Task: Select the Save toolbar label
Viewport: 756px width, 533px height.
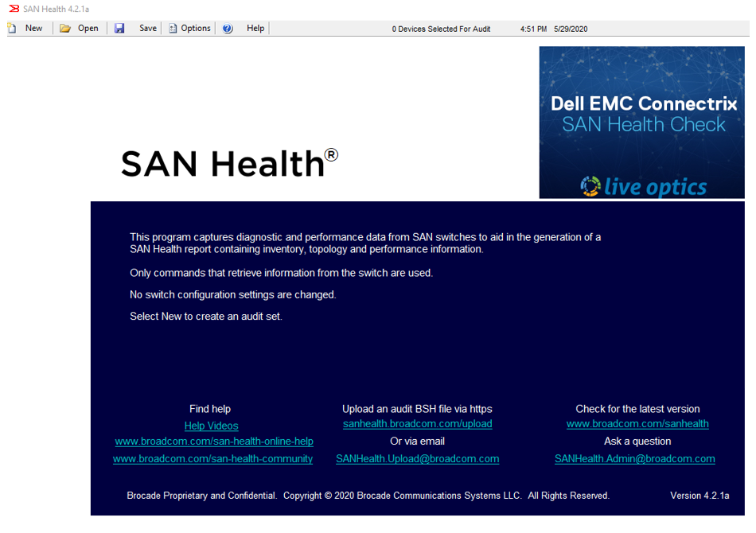Action: coord(148,28)
